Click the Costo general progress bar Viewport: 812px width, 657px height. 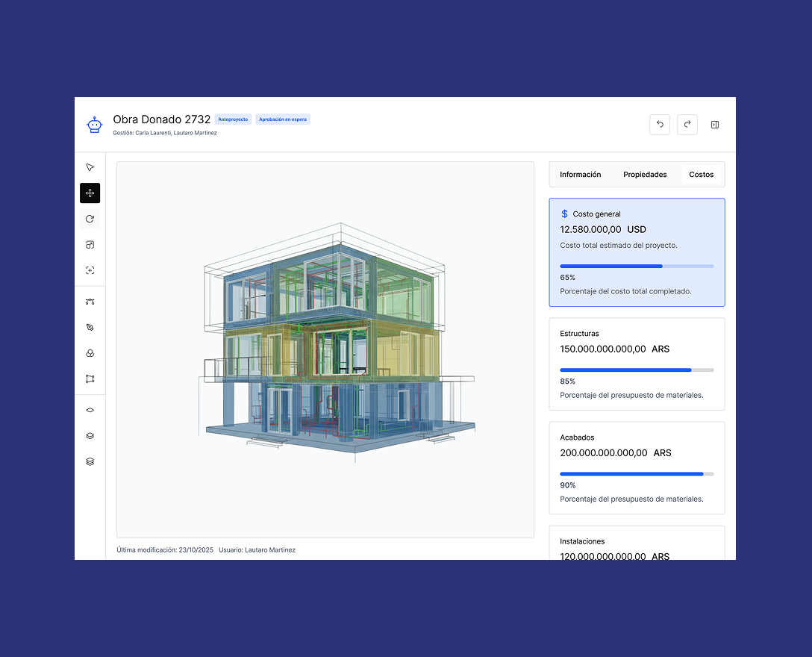click(637, 266)
